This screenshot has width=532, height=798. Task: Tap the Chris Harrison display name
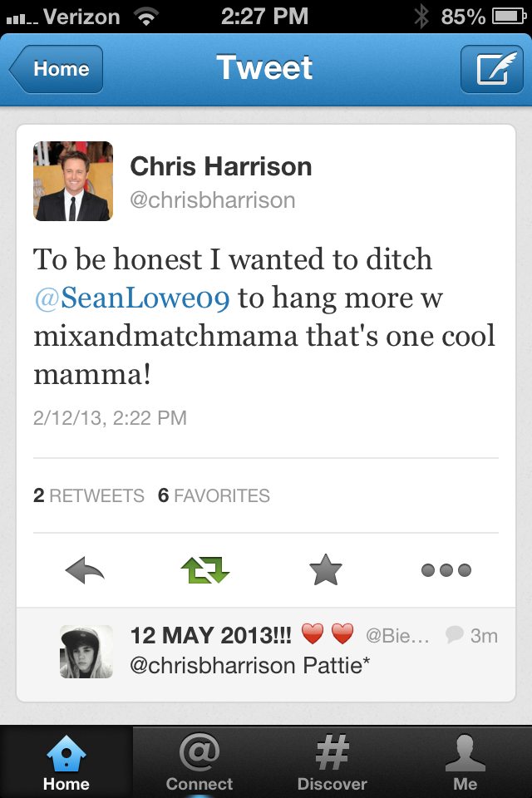tap(221, 166)
